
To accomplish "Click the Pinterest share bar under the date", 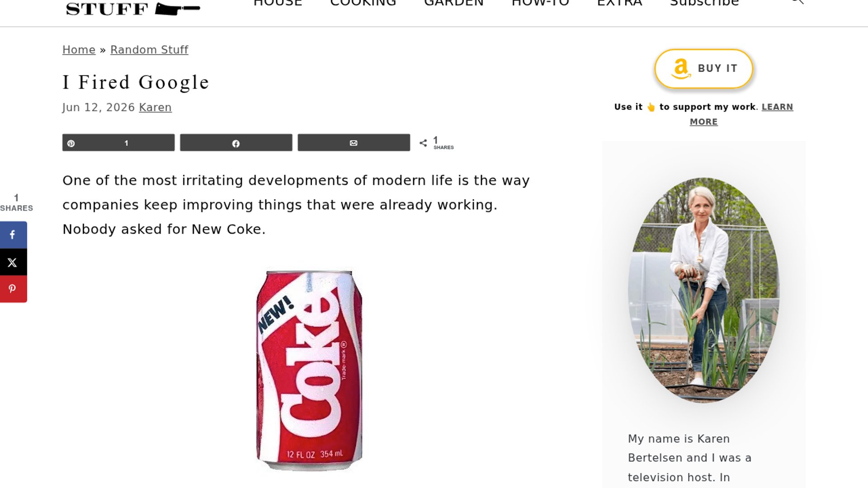I will pyautogui.click(x=118, y=143).
